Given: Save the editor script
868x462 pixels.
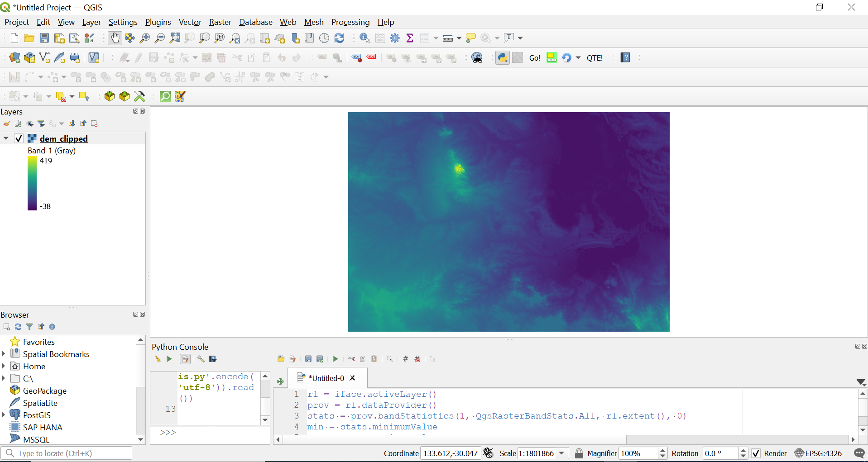Looking at the screenshot, I should pos(308,359).
